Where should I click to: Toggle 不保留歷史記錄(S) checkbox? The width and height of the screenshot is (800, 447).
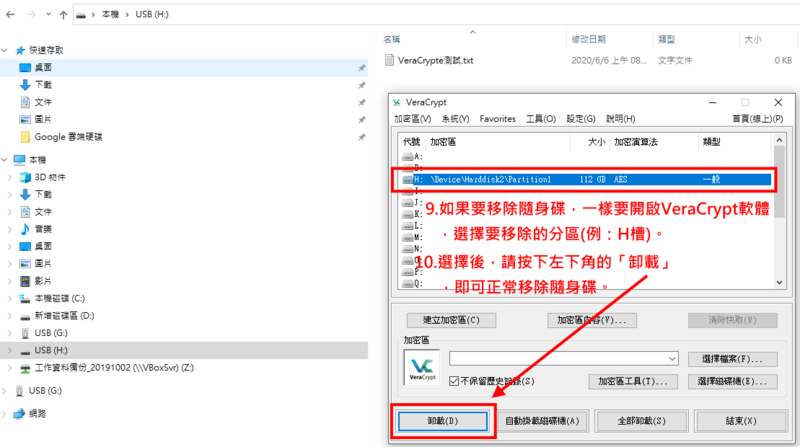click(x=454, y=381)
